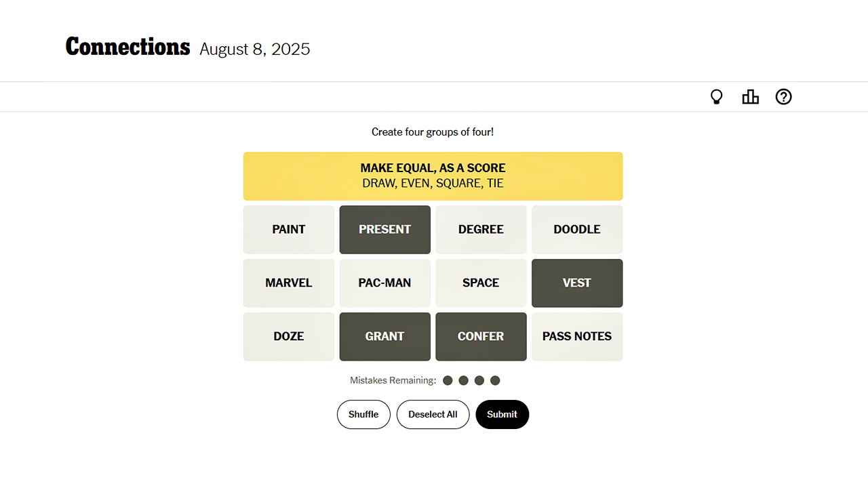
Task: Open help with the question mark icon
Action: (783, 96)
